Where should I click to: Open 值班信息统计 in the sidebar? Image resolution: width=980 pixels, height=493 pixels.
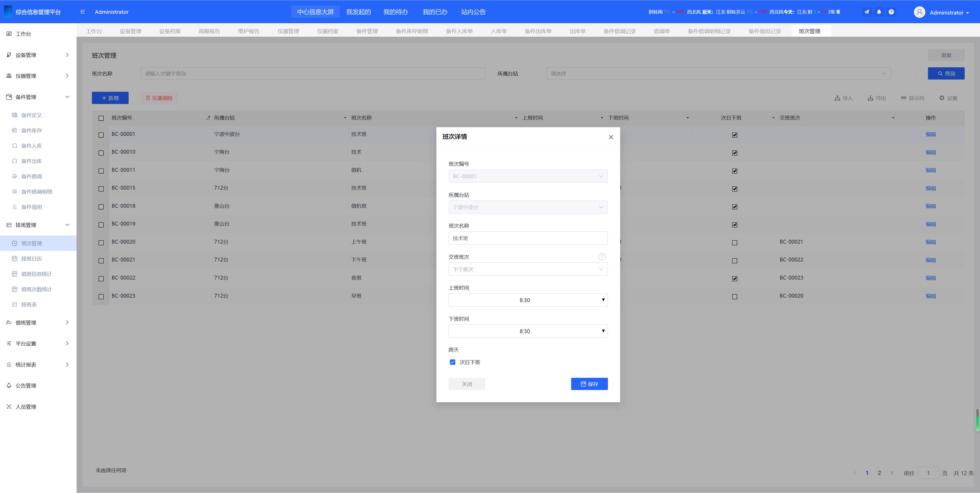pyautogui.click(x=36, y=274)
